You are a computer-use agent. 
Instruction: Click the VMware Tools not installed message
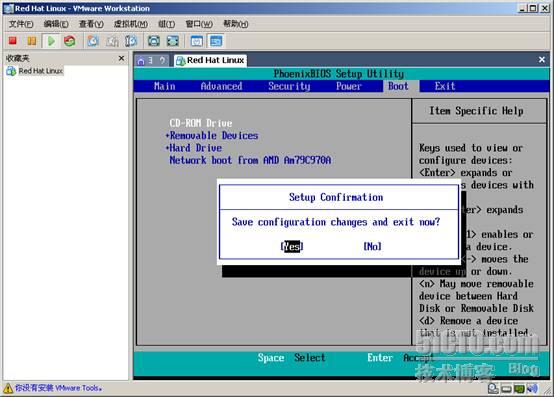point(58,388)
